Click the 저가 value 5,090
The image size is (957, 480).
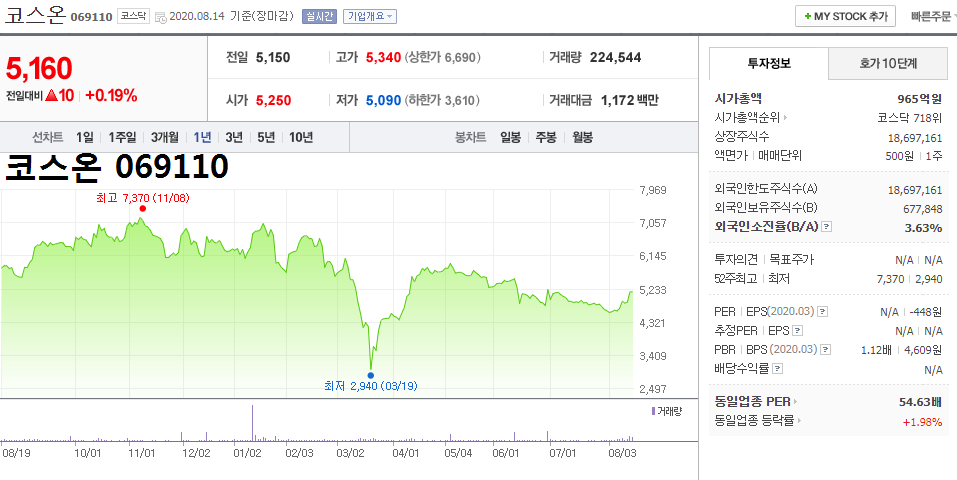click(383, 100)
